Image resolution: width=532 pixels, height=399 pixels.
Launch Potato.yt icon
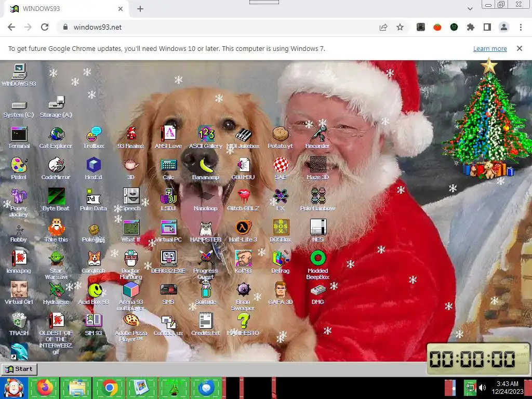[x=280, y=138]
